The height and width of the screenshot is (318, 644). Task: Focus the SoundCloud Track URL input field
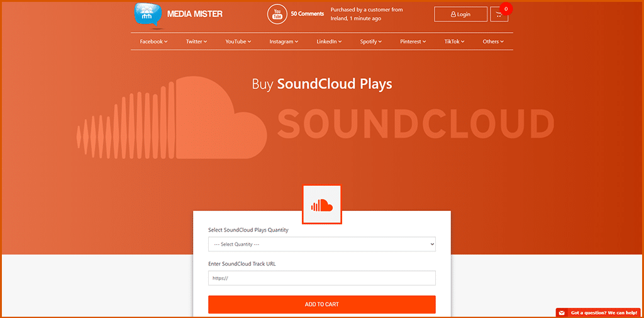tap(322, 278)
